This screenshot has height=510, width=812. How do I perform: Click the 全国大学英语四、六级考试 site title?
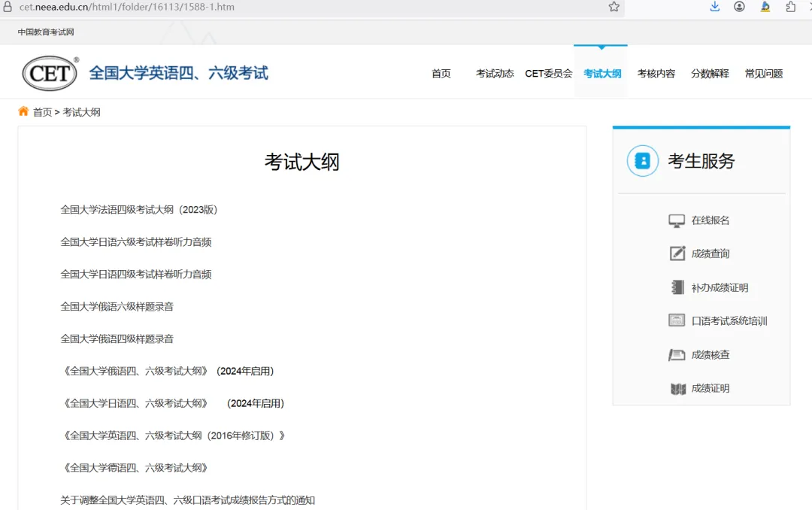(179, 73)
